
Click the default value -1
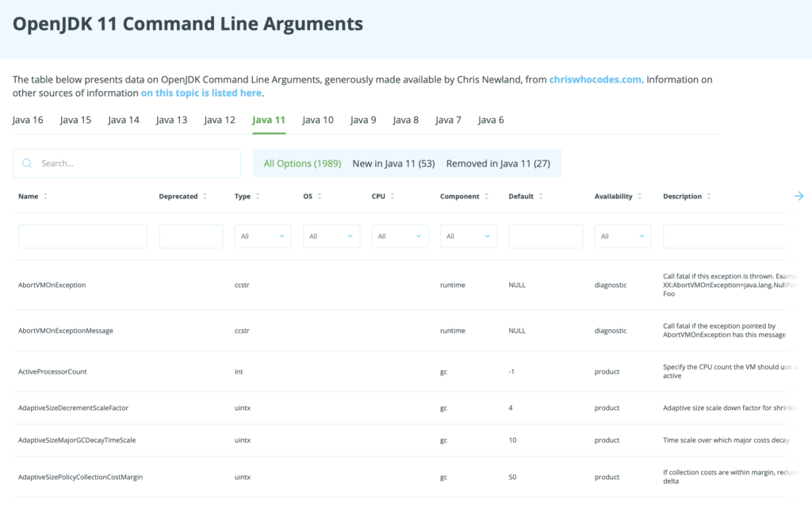coord(511,371)
